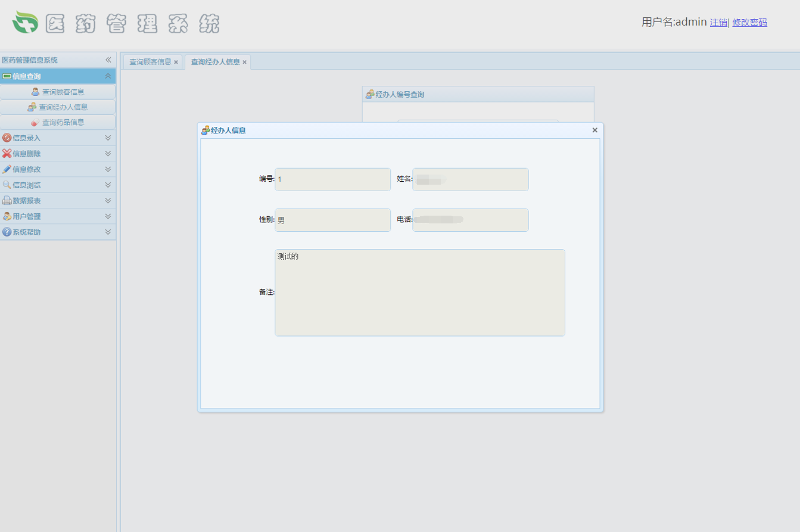
Task: Click the 经办人信息 dialog title text
Action: [228, 130]
